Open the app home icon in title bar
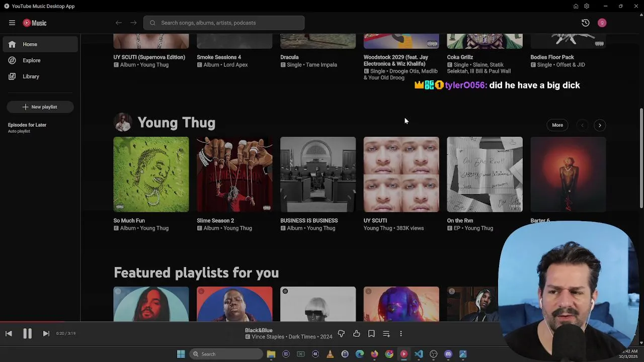Viewport: 644px width, 362px height. click(x=576, y=6)
